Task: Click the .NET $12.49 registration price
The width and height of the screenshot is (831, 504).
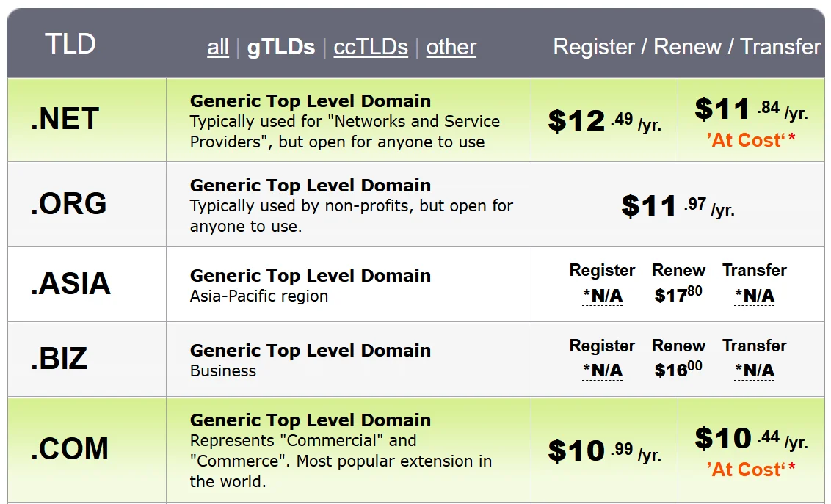Action: (x=604, y=121)
